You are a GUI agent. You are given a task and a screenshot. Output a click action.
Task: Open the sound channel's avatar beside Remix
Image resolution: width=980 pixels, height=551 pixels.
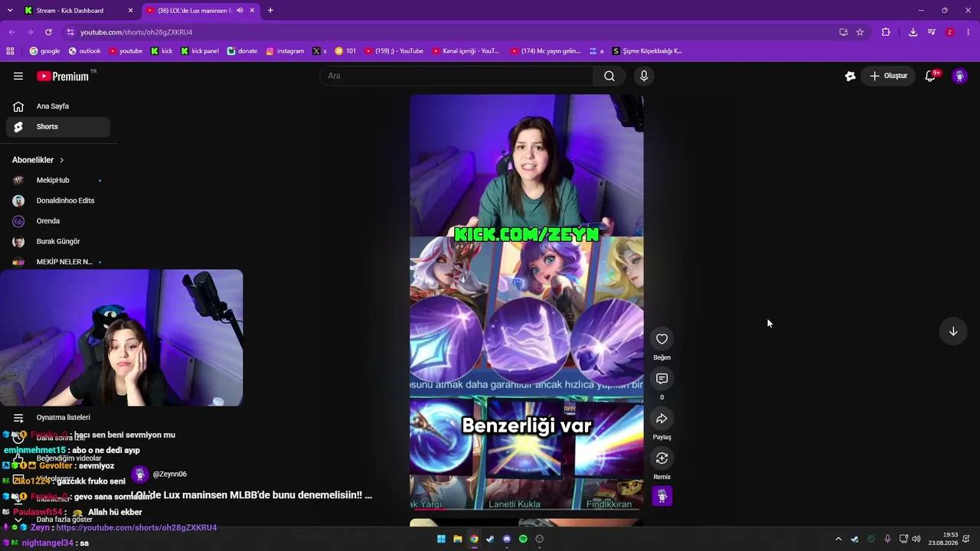[662, 497]
